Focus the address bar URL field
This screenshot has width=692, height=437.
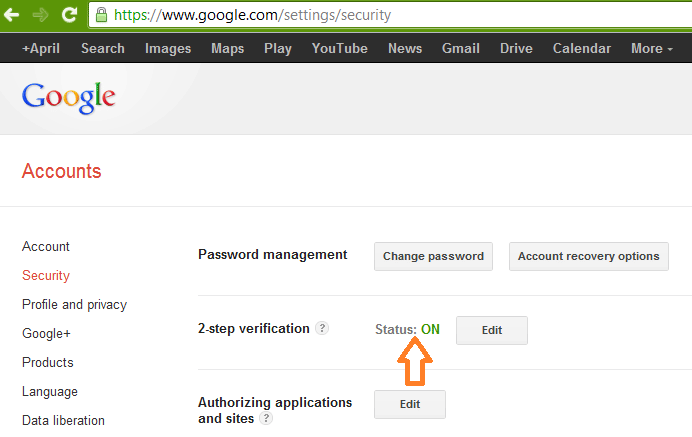(390, 15)
